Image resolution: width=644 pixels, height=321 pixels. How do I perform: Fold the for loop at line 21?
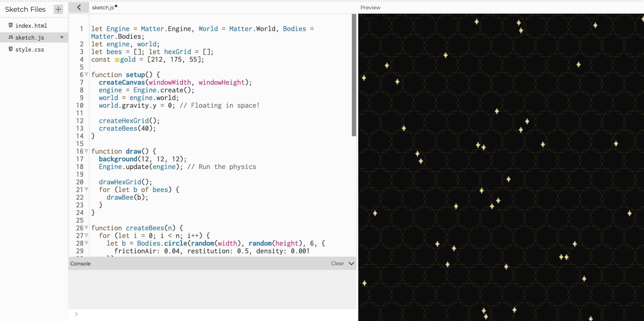87,189
